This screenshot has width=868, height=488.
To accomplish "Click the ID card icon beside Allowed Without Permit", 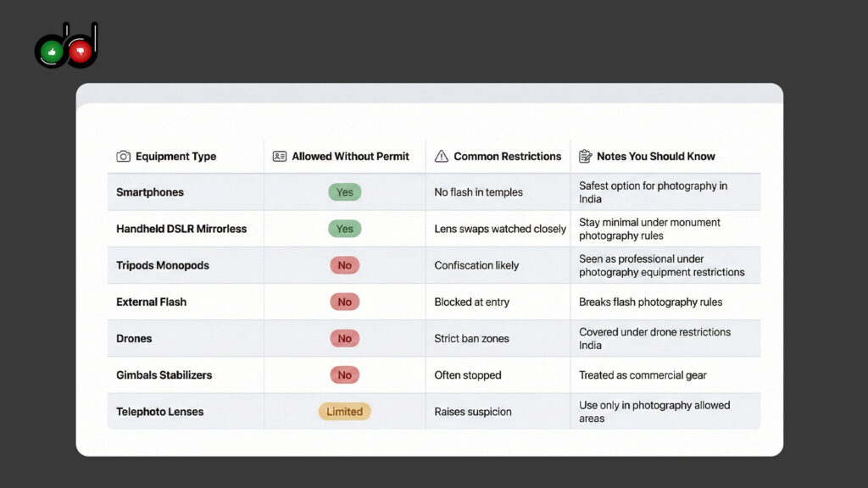I will 280,157.
